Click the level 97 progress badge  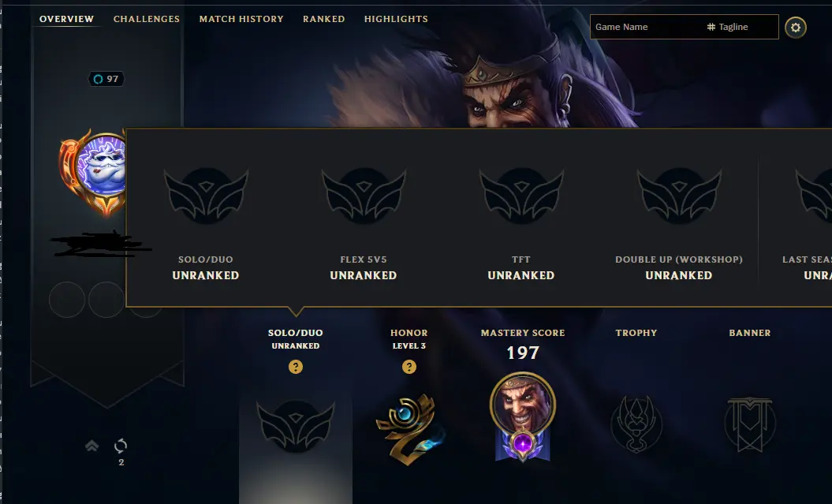point(106,79)
